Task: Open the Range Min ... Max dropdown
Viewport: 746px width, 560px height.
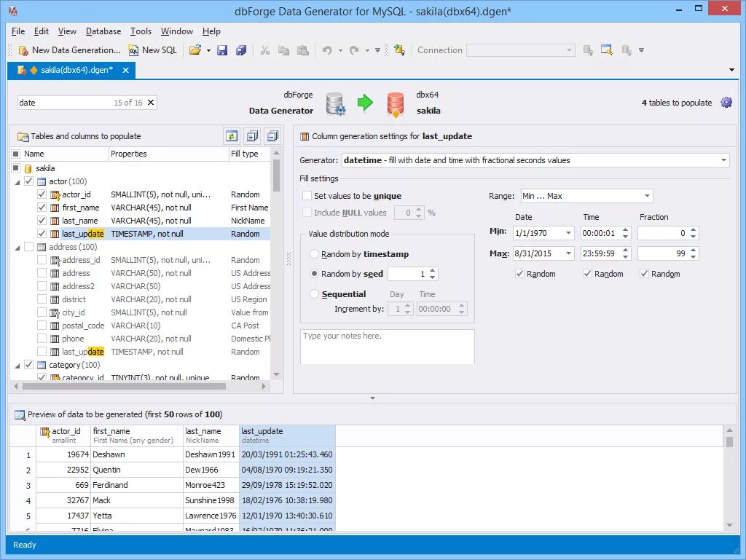Action: 647,196
